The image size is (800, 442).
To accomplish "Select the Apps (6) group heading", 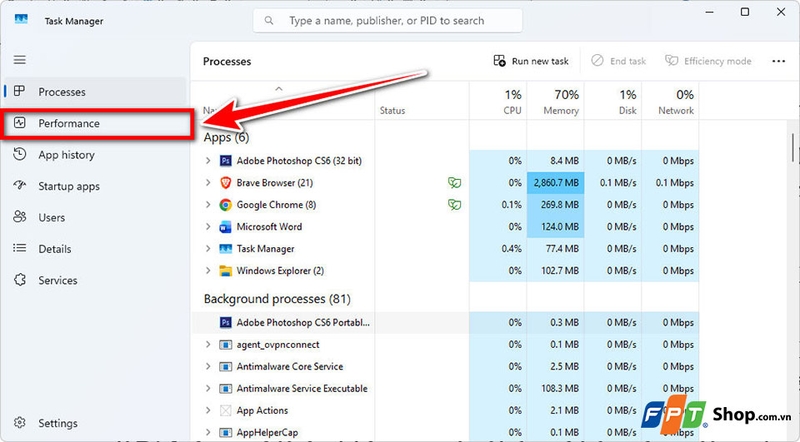I will click(x=226, y=137).
